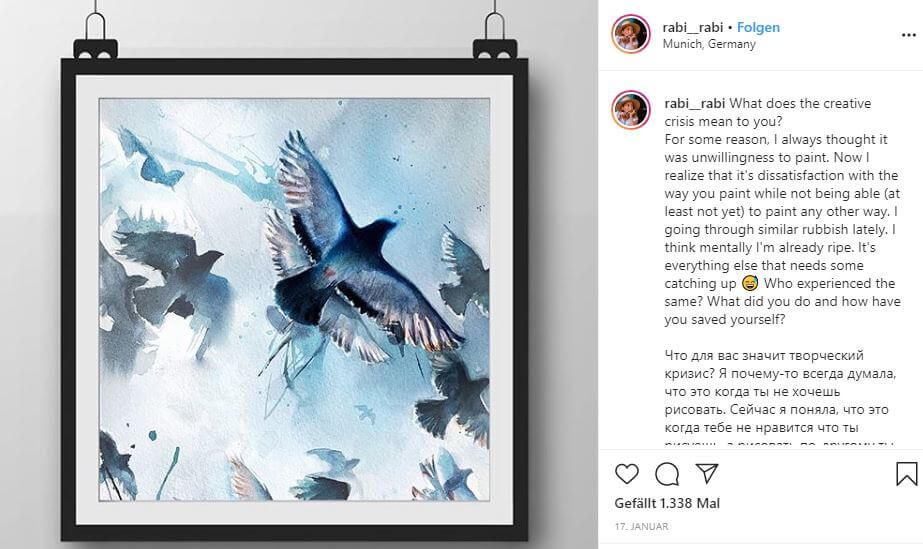The image size is (923, 549).
Task: Click the sweat-smile emoji in caption
Action: pos(749,283)
